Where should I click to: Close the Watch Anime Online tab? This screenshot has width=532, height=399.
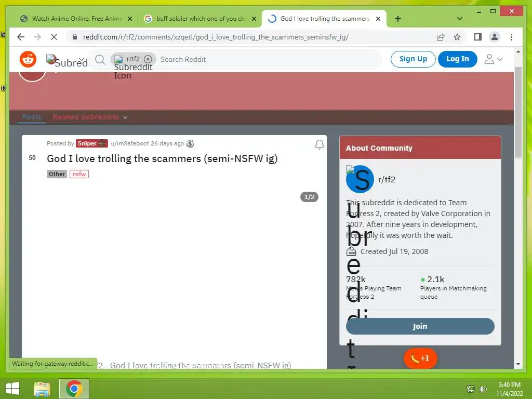129,19
